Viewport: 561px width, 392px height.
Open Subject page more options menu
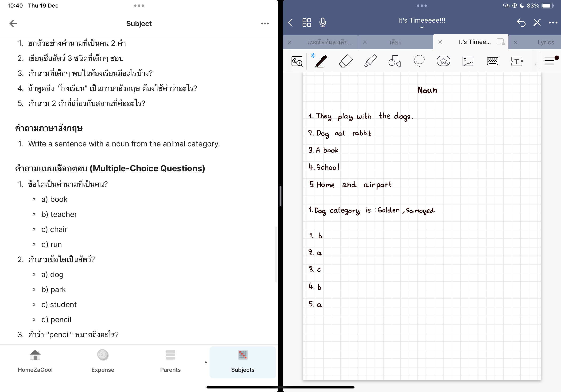pyautogui.click(x=265, y=24)
